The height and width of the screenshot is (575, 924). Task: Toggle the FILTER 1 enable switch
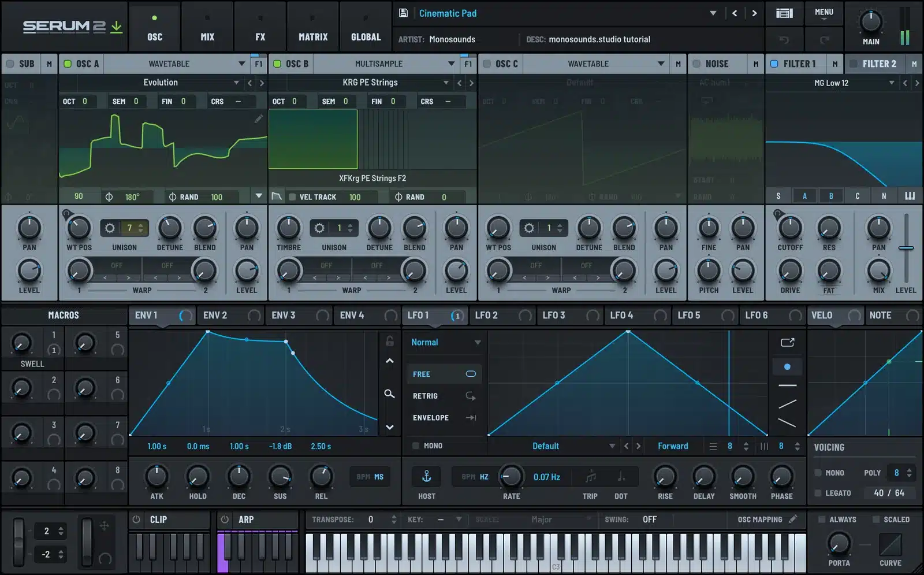pos(774,64)
